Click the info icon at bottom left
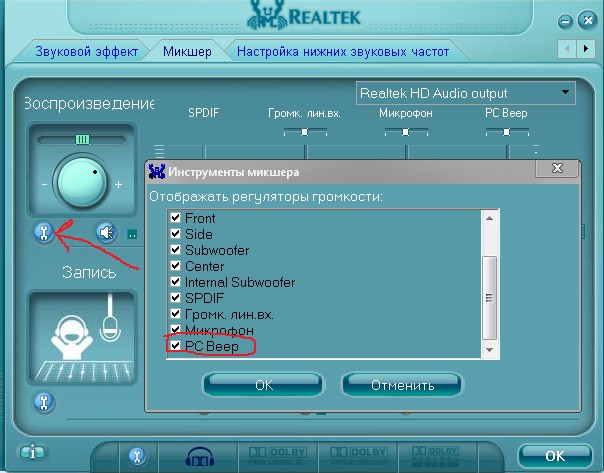 pyautogui.click(x=32, y=451)
